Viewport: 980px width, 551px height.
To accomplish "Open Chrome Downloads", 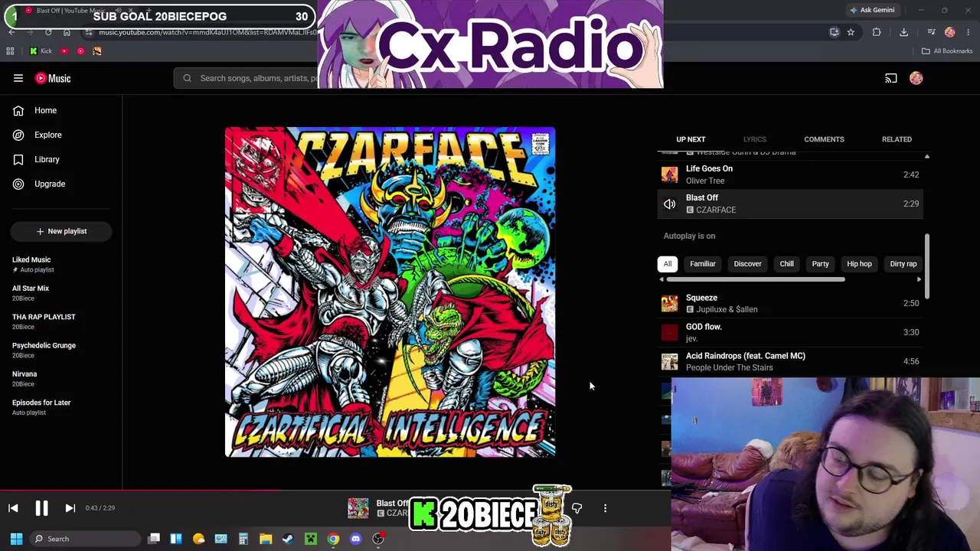I will pos(903,32).
